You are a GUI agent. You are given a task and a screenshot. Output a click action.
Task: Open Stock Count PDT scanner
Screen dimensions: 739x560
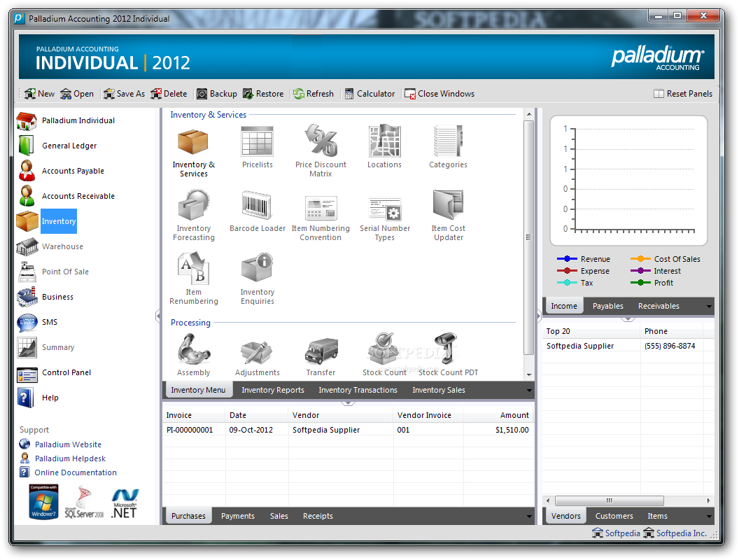pos(448,354)
